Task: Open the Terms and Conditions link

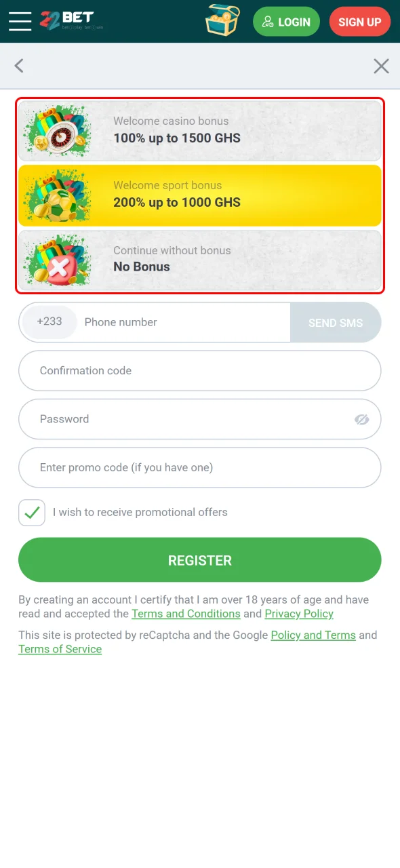Action: point(186,614)
